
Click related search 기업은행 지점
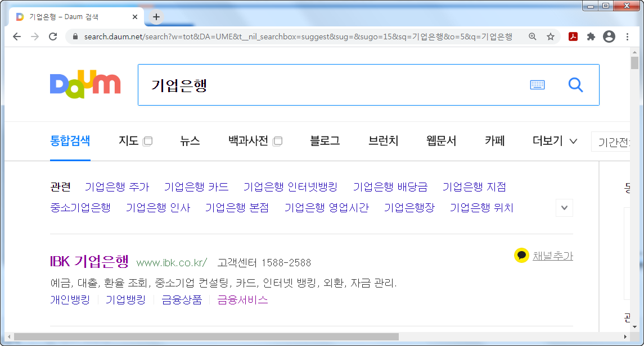[474, 187]
